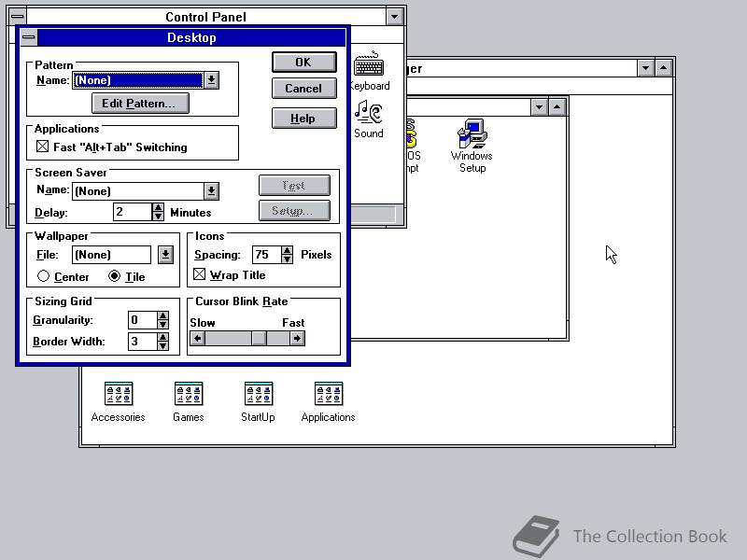Viewport: 747px width, 560px height.
Task: Increase the Granularity value
Action: click(x=162, y=315)
